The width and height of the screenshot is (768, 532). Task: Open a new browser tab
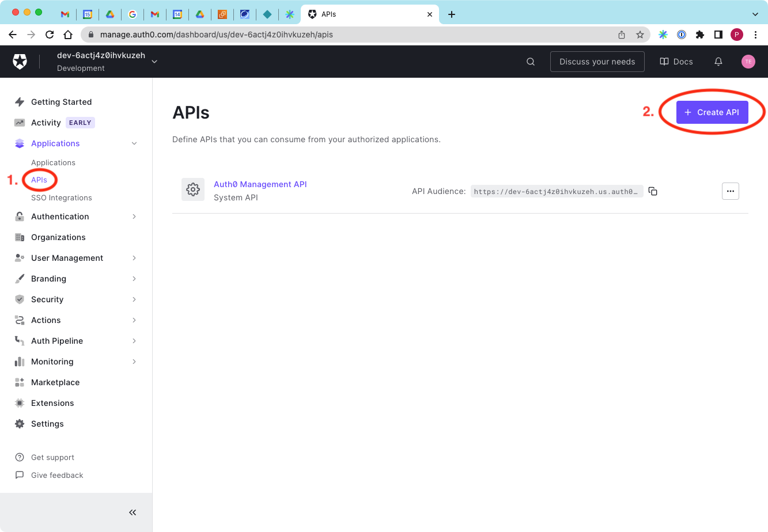pos(452,14)
